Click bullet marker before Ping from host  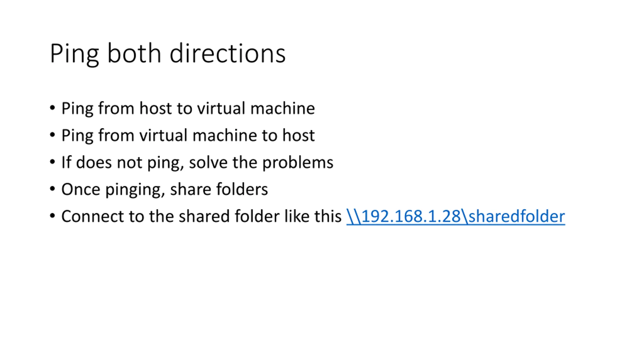(52, 108)
